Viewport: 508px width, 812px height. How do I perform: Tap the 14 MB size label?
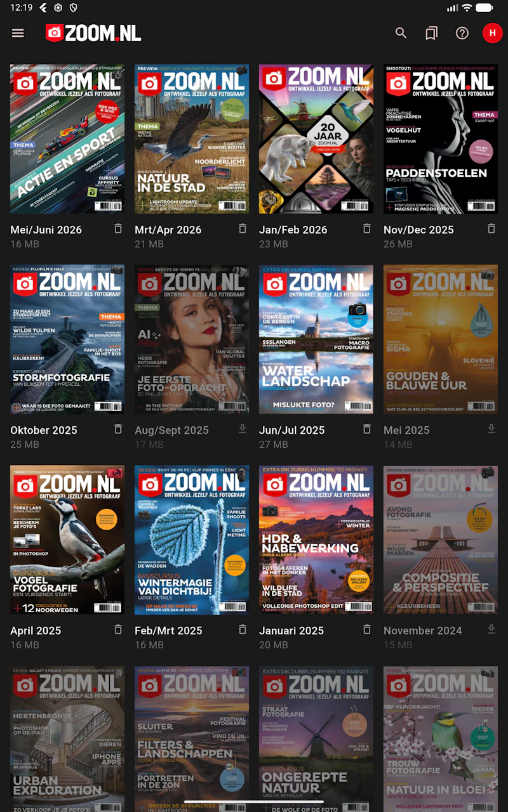pyautogui.click(x=398, y=445)
